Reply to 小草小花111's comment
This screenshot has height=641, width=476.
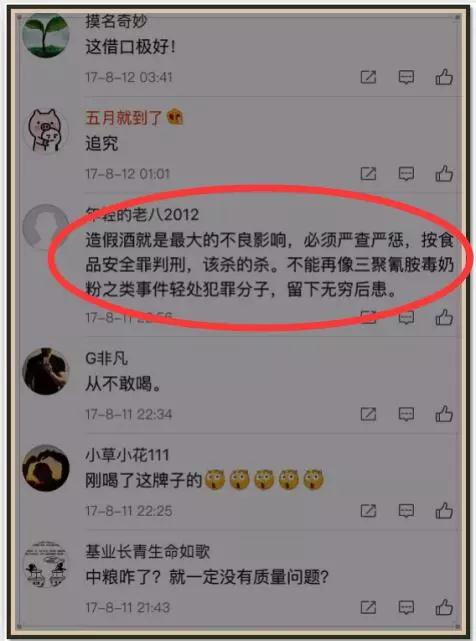[x=406, y=511]
